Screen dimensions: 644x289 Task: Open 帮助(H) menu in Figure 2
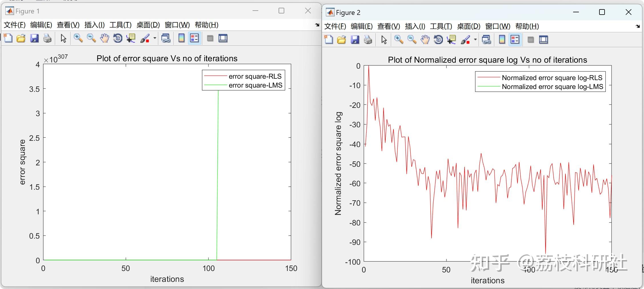click(x=527, y=26)
